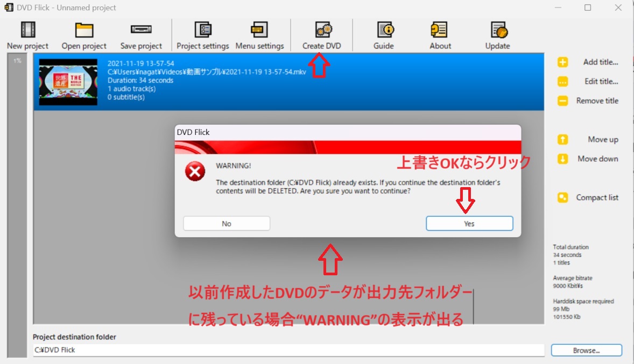Click the Compact list label
Image resolution: width=634 pixels, height=364 pixels.
click(x=597, y=197)
